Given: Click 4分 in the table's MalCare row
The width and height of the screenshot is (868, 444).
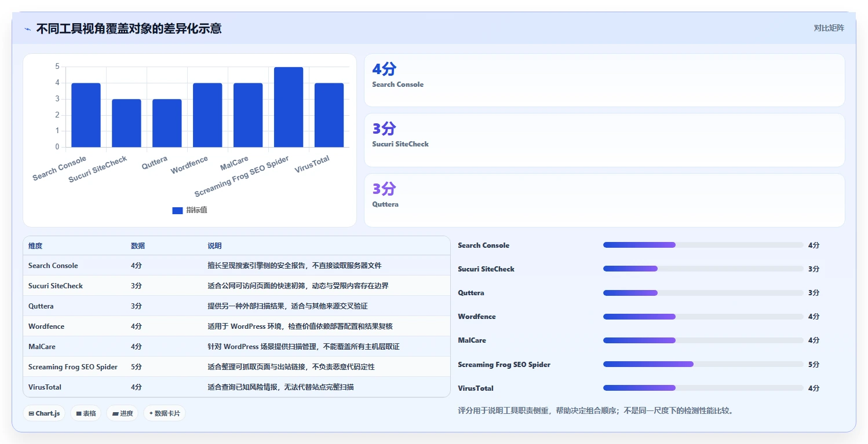Looking at the screenshot, I should pyautogui.click(x=136, y=347).
